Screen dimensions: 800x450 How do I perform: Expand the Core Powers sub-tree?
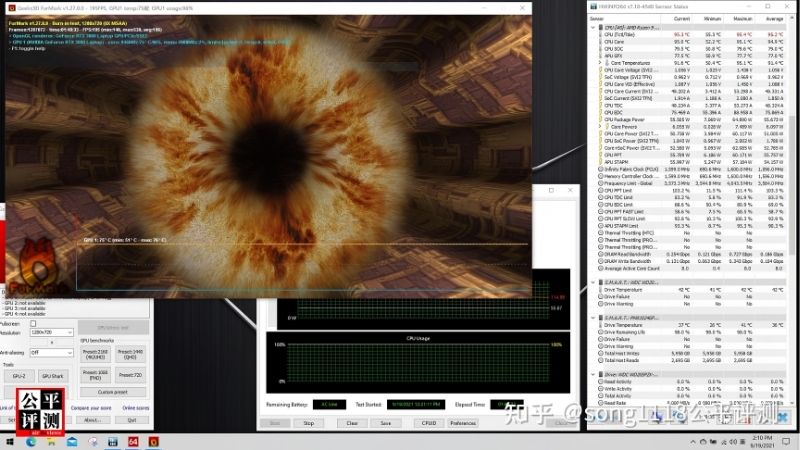(x=600, y=127)
